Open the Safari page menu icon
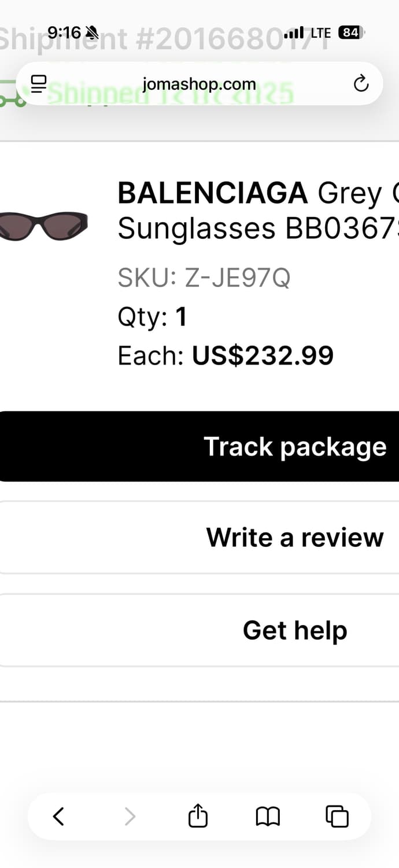 [x=39, y=84]
